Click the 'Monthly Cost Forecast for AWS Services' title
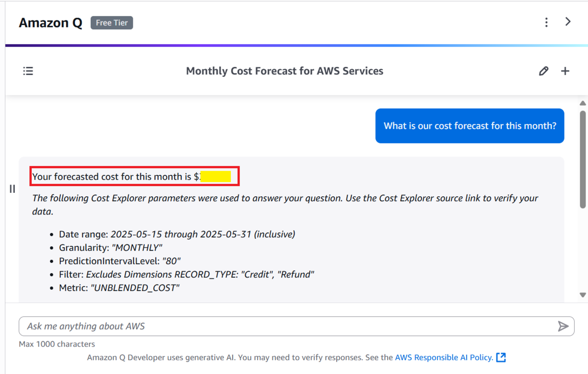 tap(285, 71)
